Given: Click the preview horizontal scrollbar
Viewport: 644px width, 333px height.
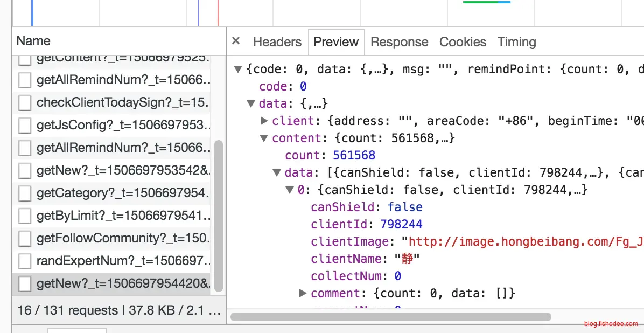Looking at the screenshot, I should point(391,317).
